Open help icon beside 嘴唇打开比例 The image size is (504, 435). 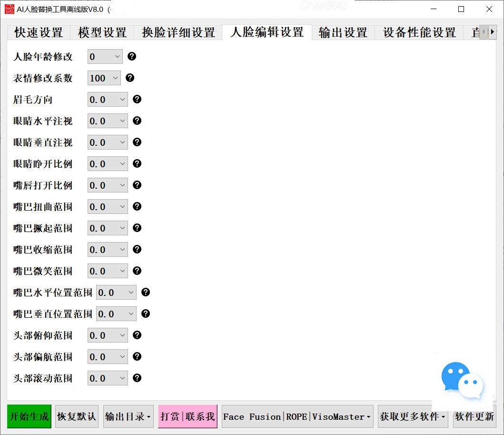pyautogui.click(x=137, y=185)
